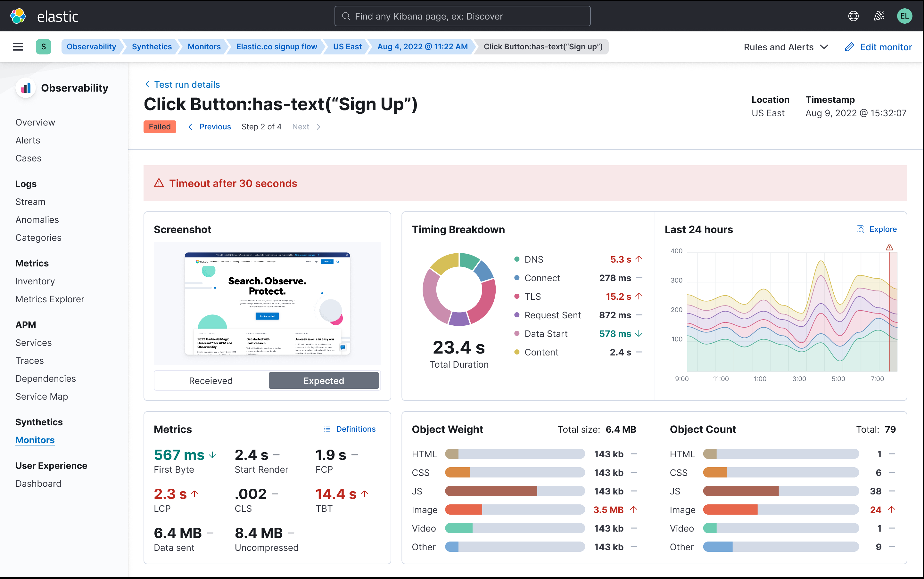
Task: Open the Synthetics breadcrumb
Action: 152,47
